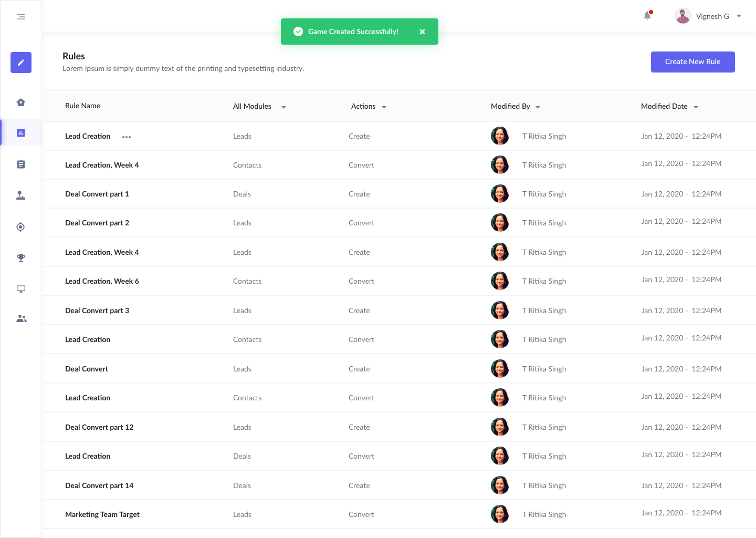Click the monitor screen icon in sidebar
The image size is (756, 538).
pyautogui.click(x=21, y=289)
